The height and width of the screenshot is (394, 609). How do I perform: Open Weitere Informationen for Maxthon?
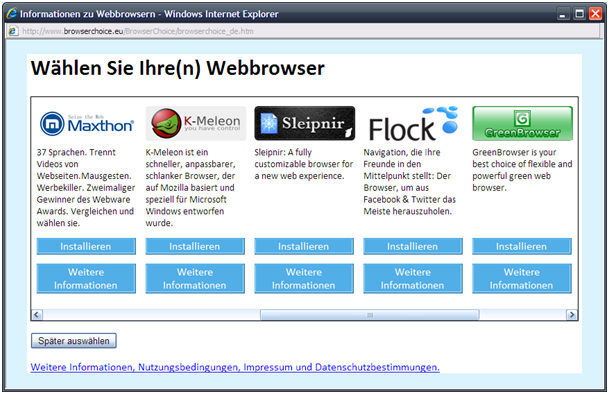86,279
